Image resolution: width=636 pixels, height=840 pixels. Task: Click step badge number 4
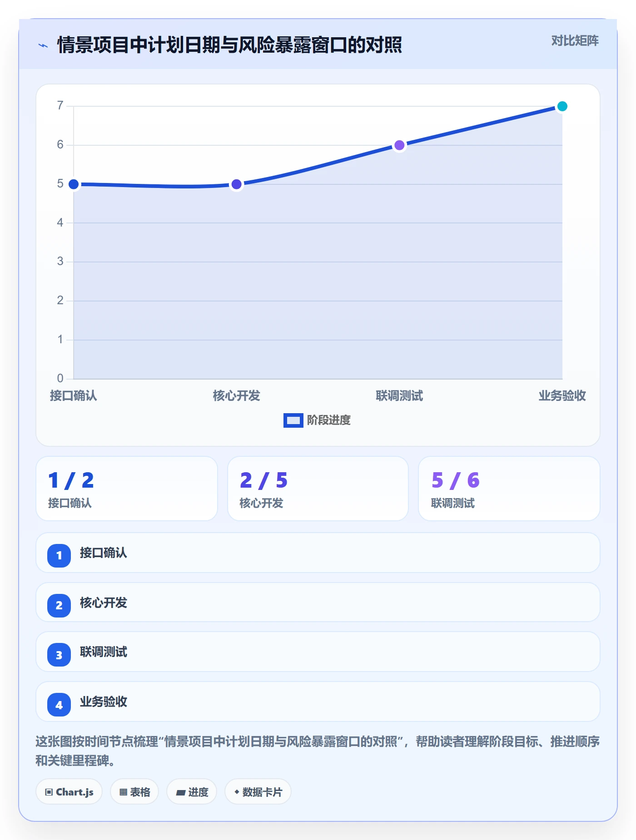(x=59, y=705)
